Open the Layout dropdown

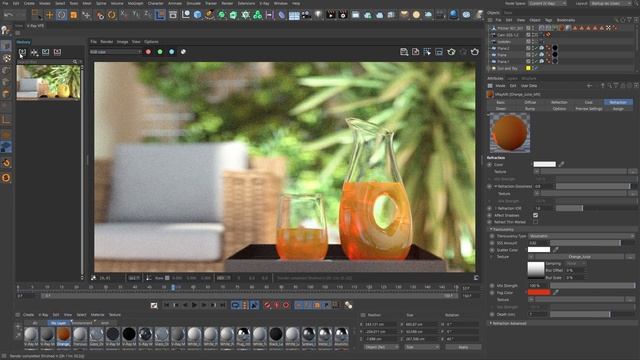click(x=611, y=3)
